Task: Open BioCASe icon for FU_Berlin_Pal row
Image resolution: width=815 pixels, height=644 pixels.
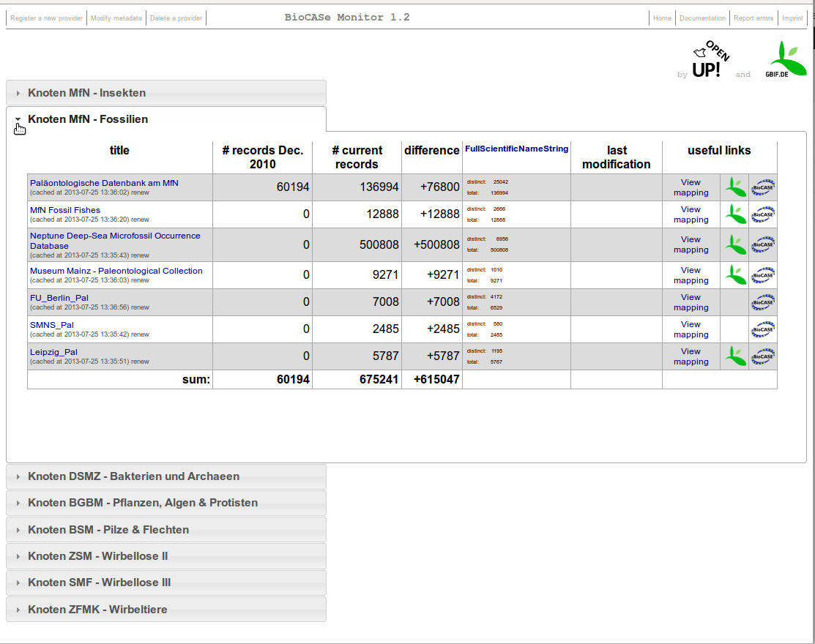Action: pyautogui.click(x=763, y=302)
